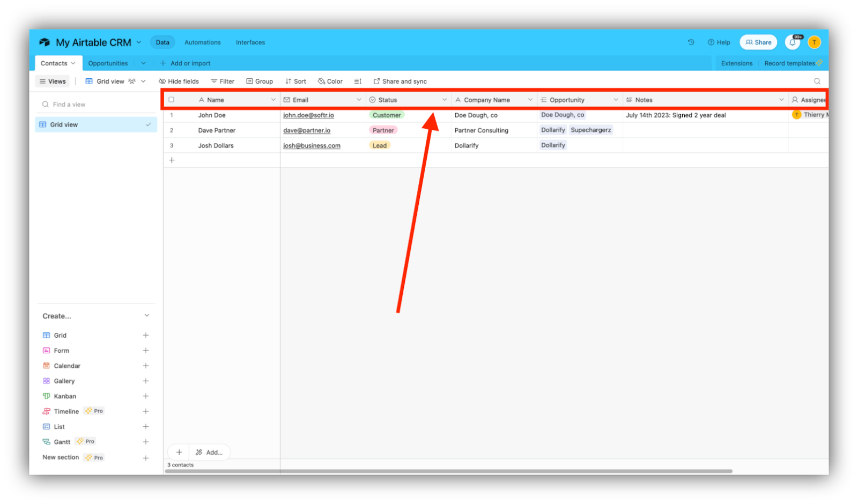The image size is (858, 504).
Task: Open dave@partner.io email link
Action: coord(307,130)
